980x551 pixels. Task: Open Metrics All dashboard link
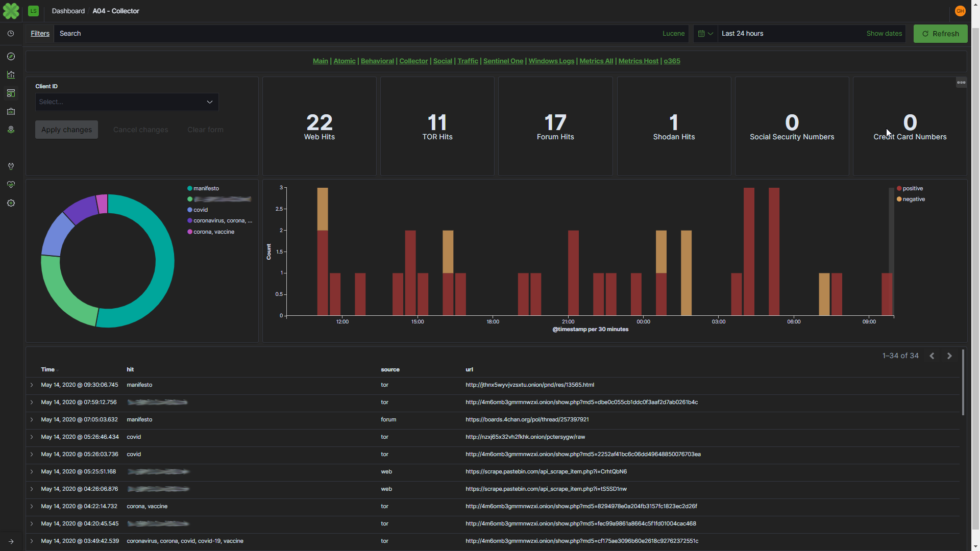pyautogui.click(x=596, y=61)
